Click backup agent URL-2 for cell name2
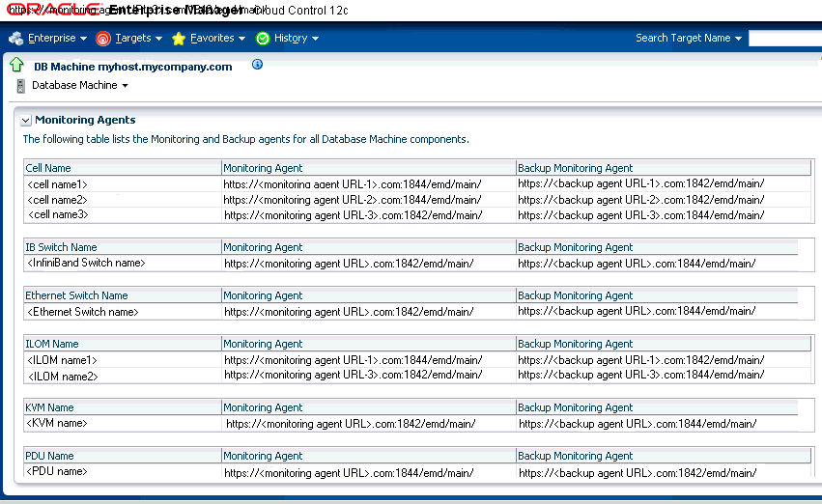The image size is (822, 504). tap(641, 200)
